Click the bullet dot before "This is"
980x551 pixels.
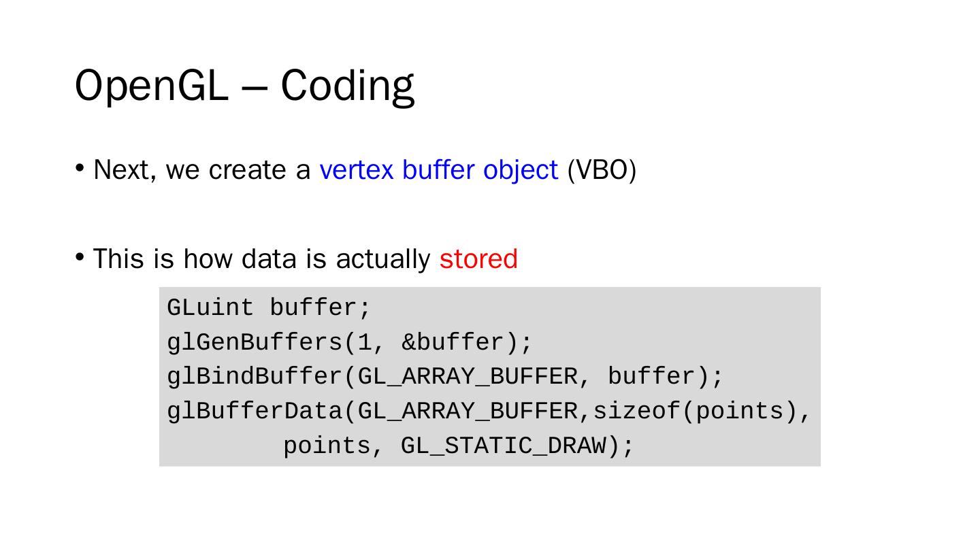tap(80, 257)
